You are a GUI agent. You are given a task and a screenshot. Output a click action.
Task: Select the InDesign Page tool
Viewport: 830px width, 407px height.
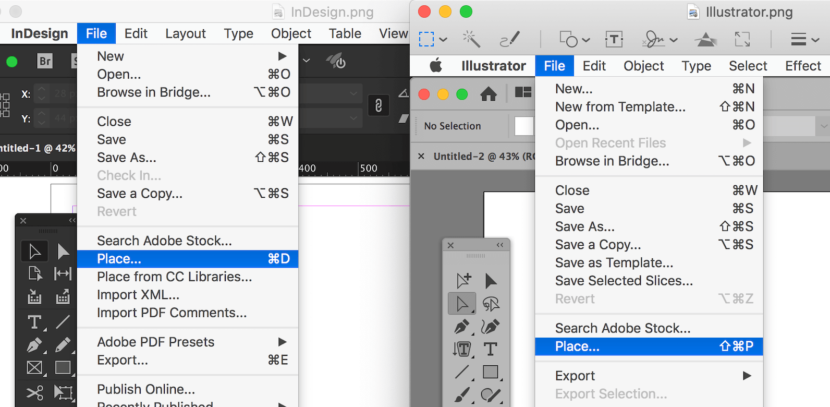[34, 274]
